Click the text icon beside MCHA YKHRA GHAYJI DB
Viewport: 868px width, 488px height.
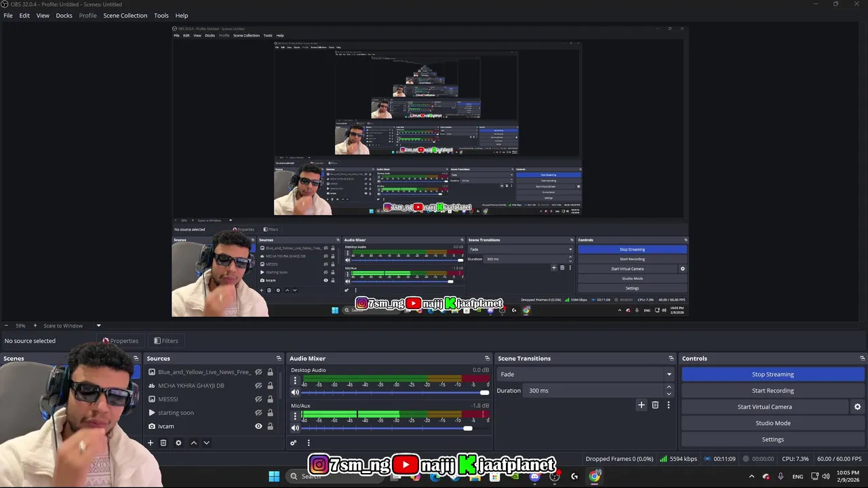click(x=152, y=386)
